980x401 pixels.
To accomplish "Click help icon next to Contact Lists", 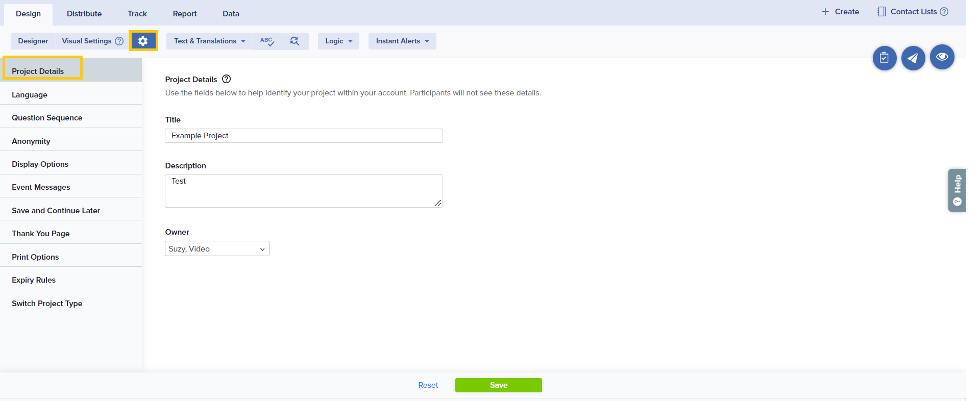I will (944, 12).
